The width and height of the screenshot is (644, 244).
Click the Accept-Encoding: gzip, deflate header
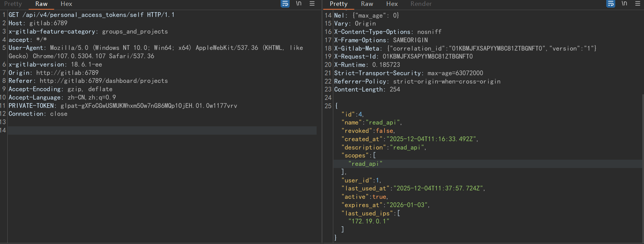click(61, 89)
